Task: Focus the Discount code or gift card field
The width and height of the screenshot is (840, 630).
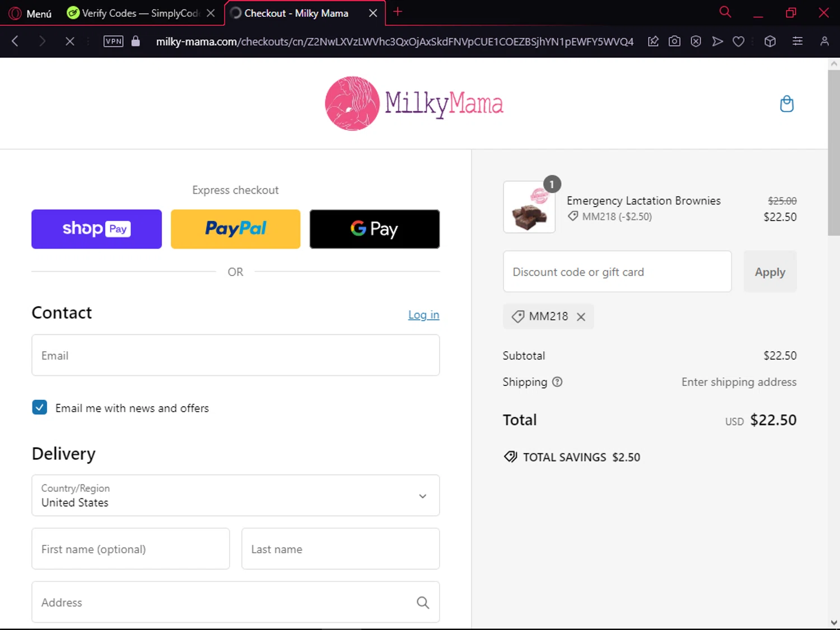Action: pyautogui.click(x=617, y=272)
